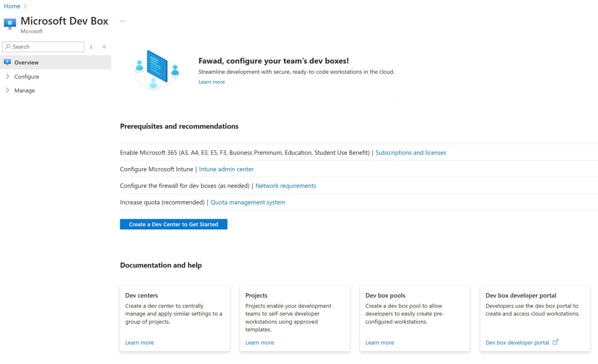Click Learn more under Dev centers
598x364 pixels.
pyautogui.click(x=139, y=342)
